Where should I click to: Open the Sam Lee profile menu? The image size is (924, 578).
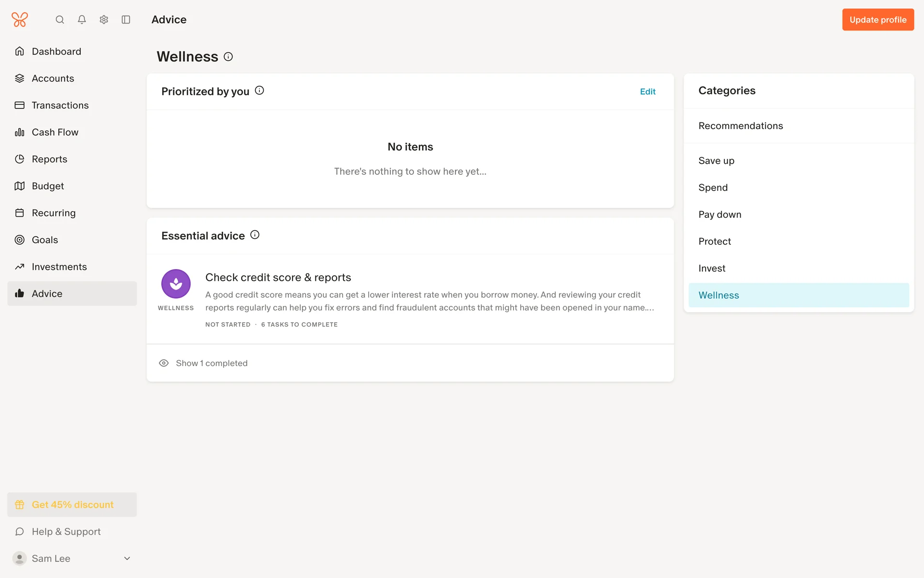[51, 558]
